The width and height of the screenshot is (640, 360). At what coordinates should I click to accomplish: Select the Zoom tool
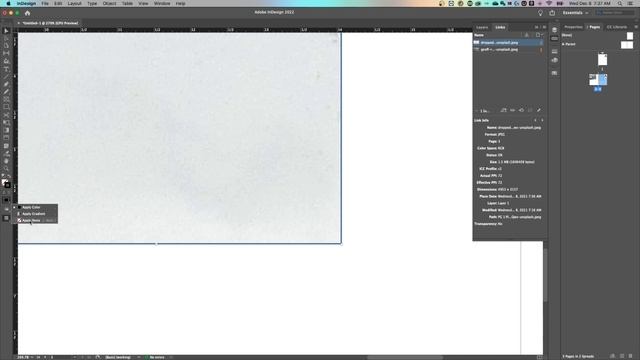coord(6,169)
